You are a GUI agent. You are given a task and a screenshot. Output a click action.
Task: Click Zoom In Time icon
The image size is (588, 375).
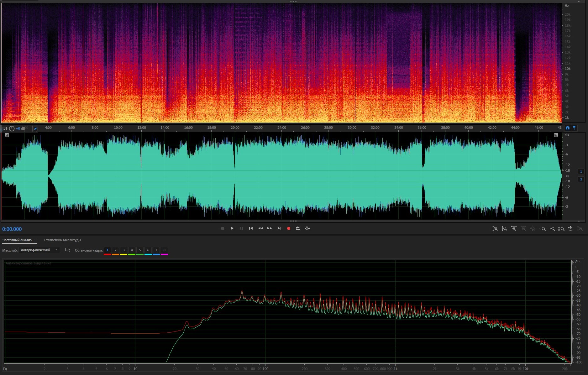(x=514, y=229)
